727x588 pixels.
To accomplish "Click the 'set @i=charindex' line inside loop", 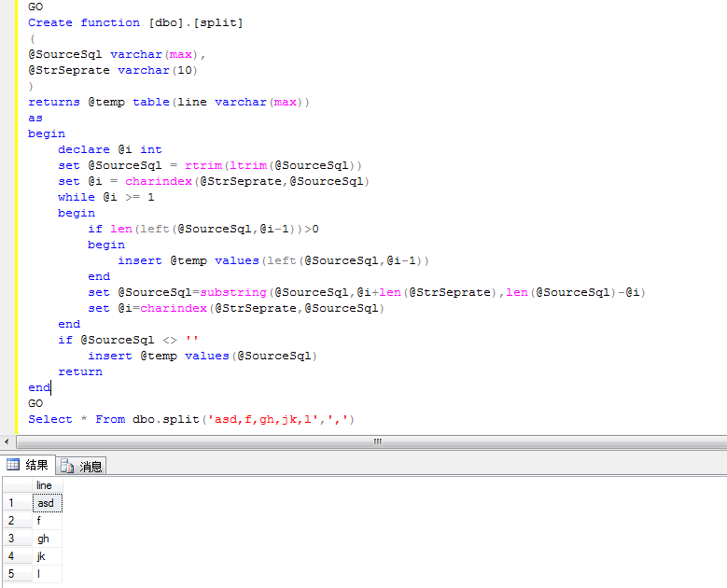I will point(236,308).
